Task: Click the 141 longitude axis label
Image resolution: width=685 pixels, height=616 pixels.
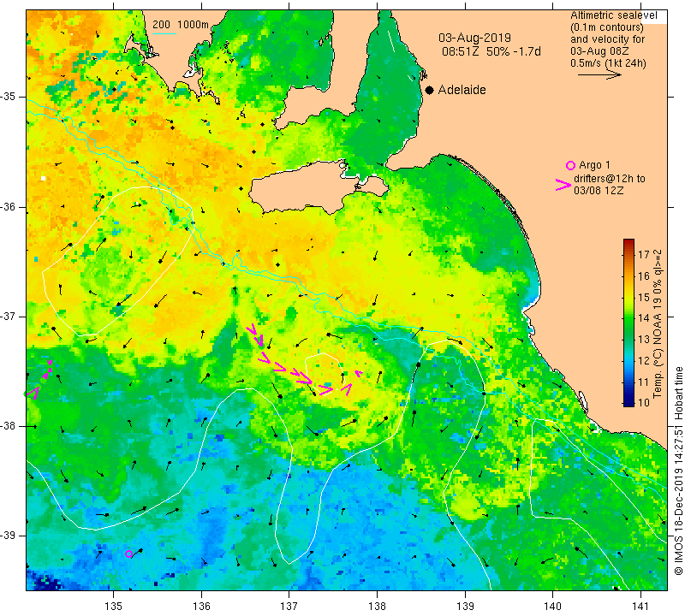Action: click(640, 606)
